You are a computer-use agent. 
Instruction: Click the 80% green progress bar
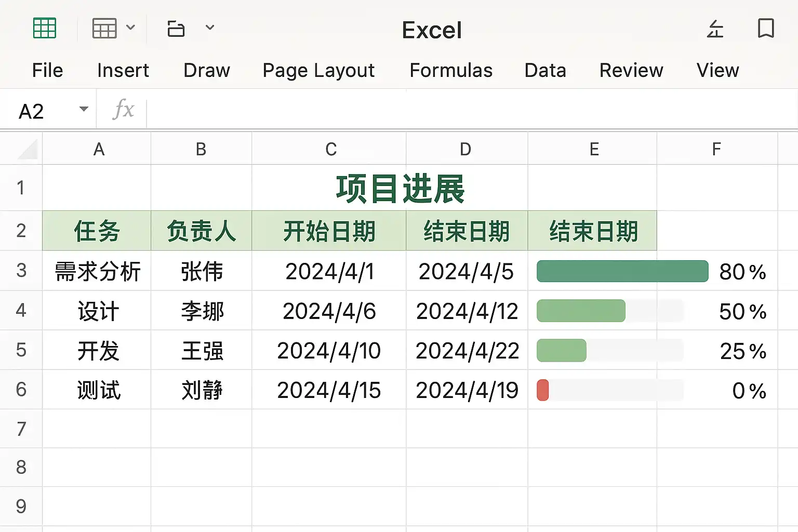[622, 271]
